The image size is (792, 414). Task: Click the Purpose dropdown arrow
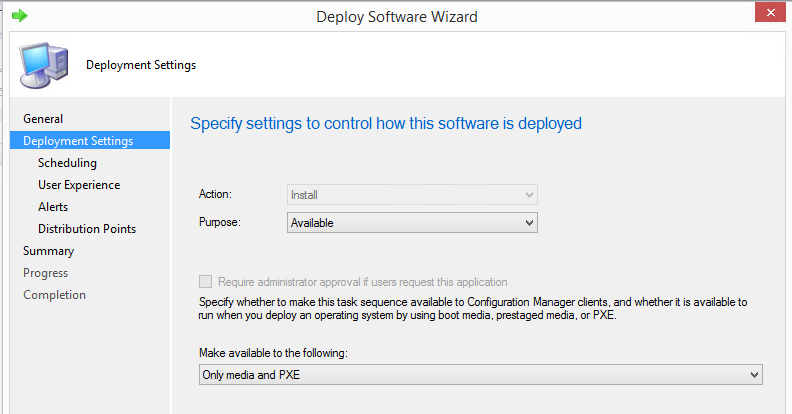coord(529,223)
